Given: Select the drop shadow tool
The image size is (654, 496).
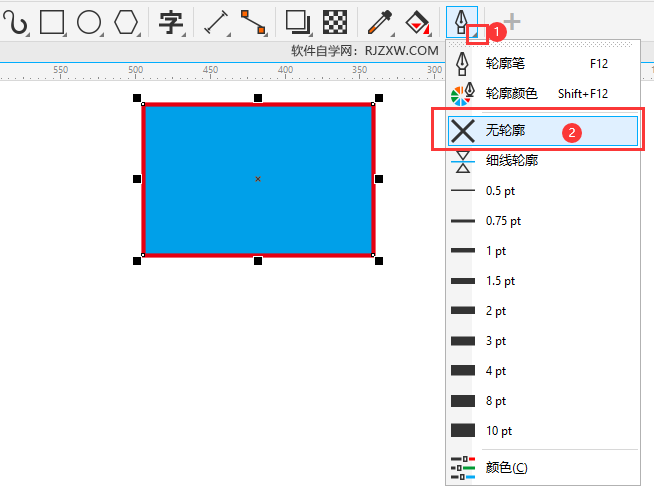Looking at the screenshot, I should [297, 22].
